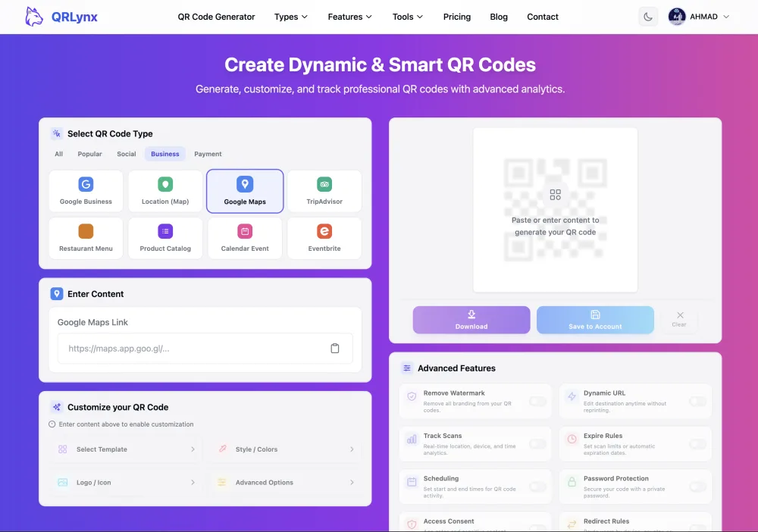The width and height of the screenshot is (758, 532).
Task: Select the Location (Map) QR type
Action: click(x=165, y=191)
